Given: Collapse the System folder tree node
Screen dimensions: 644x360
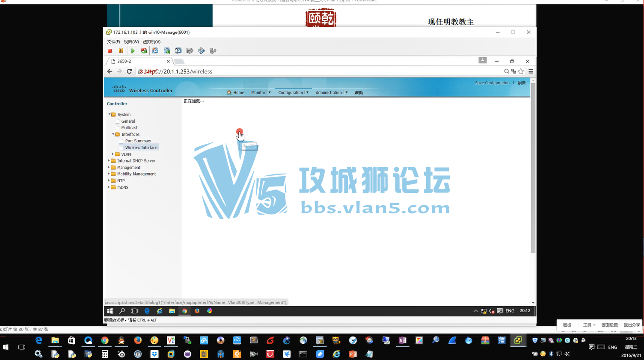Looking at the screenshot, I should (109, 114).
